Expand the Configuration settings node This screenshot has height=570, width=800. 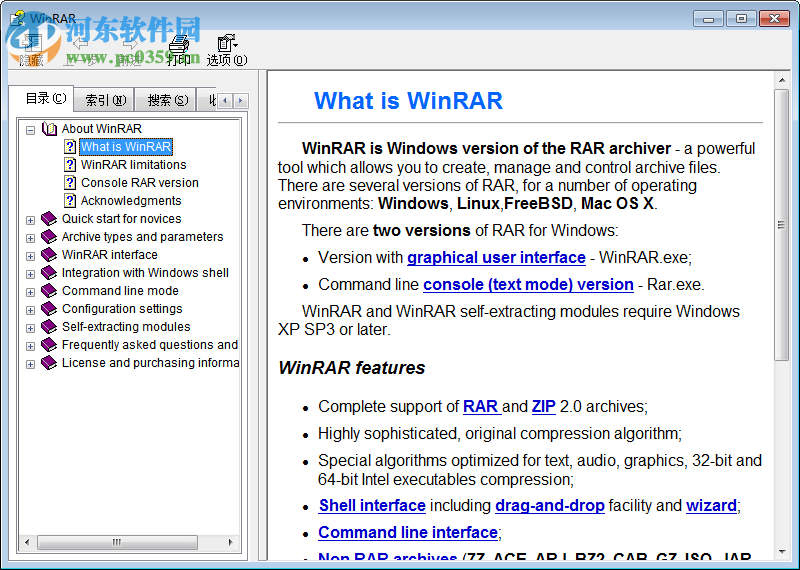31,310
